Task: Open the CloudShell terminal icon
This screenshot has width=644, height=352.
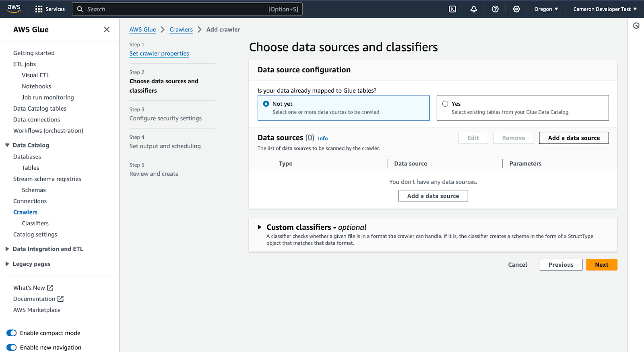Action: coord(452,9)
